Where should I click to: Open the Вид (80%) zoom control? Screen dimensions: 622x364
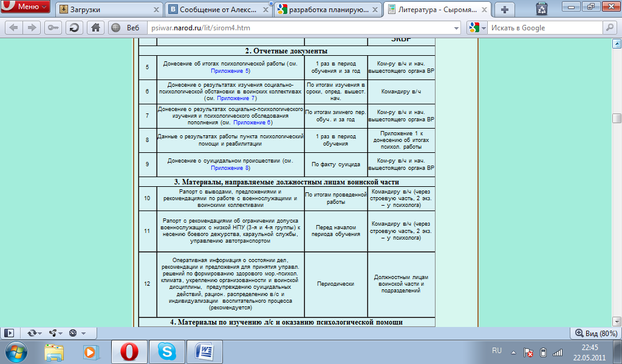[596, 334]
